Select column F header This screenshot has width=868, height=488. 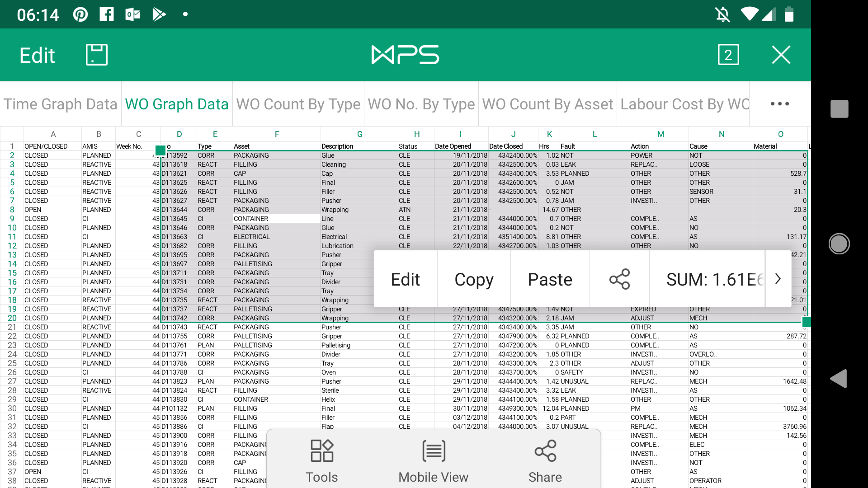(x=277, y=134)
